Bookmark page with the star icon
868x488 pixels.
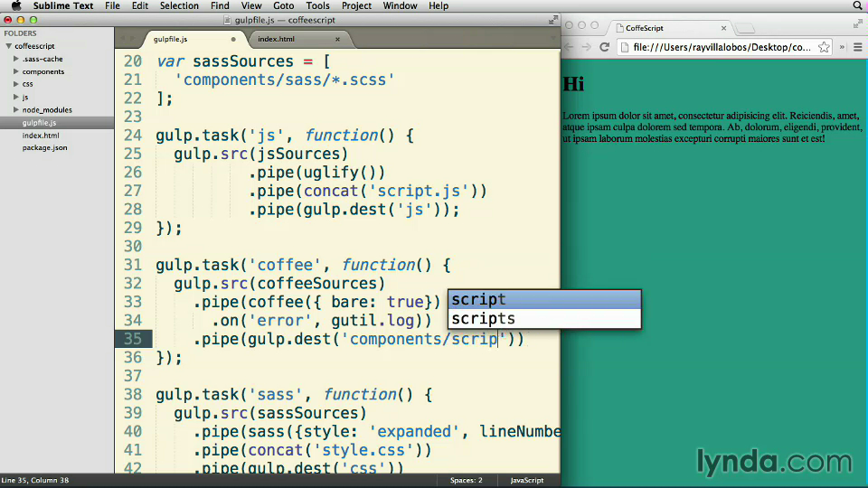825,47
